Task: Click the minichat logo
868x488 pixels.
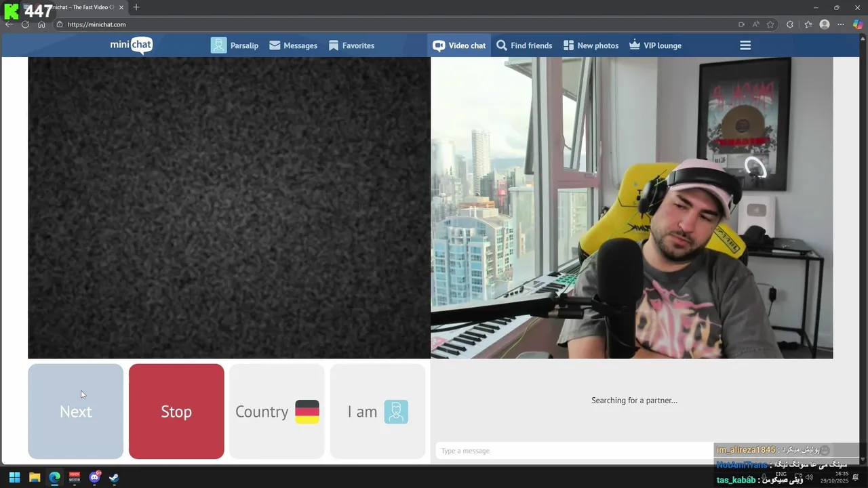Action: (x=132, y=45)
